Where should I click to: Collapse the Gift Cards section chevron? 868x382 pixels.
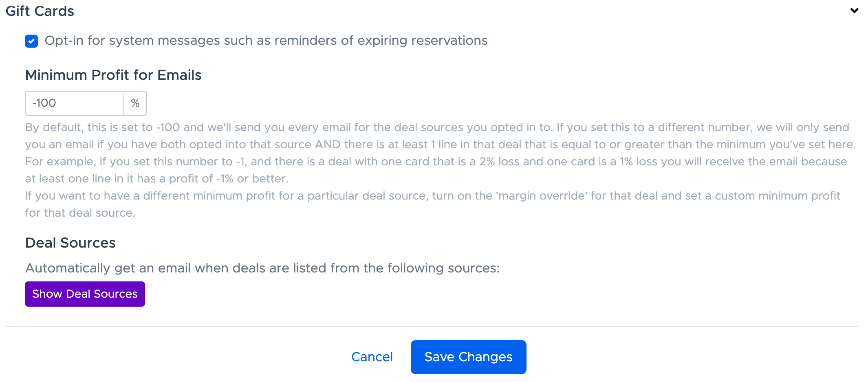click(x=854, y=11)
